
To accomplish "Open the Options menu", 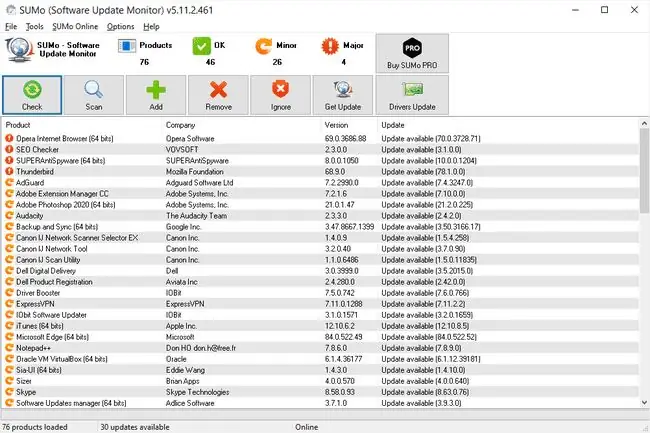I will [121, 27].
